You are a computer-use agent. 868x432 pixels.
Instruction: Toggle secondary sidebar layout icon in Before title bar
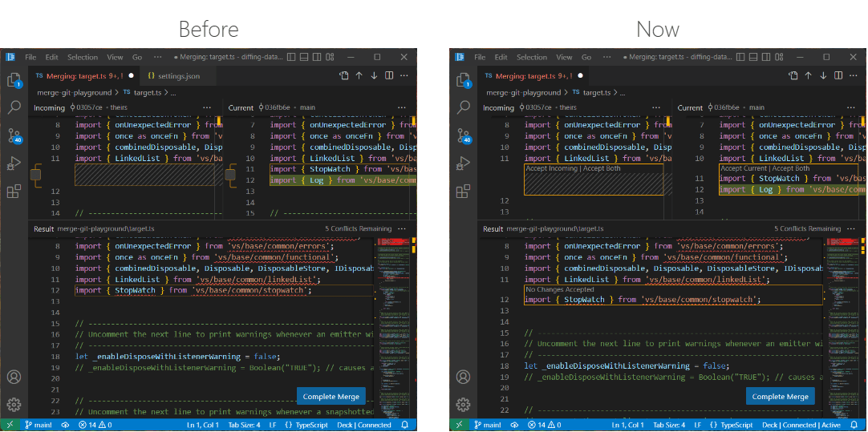click(317, 57)
